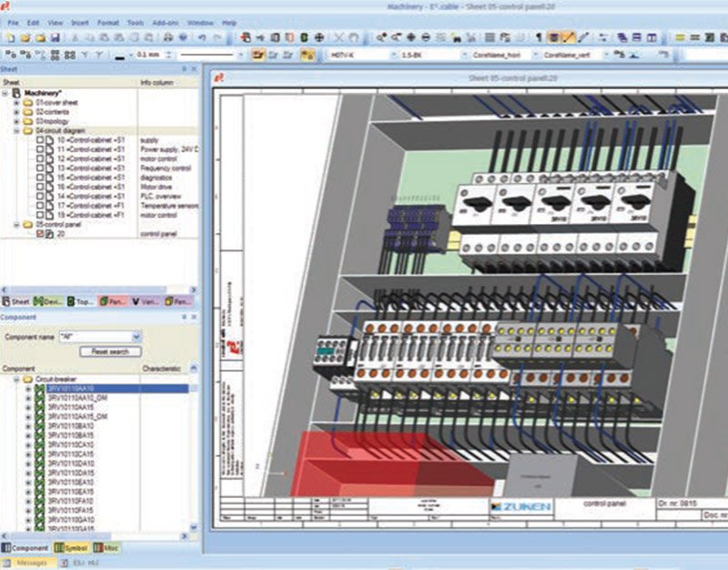
Task: Click the Machinery project root icon
Action: pyautogui.click(x=16, y=93)
